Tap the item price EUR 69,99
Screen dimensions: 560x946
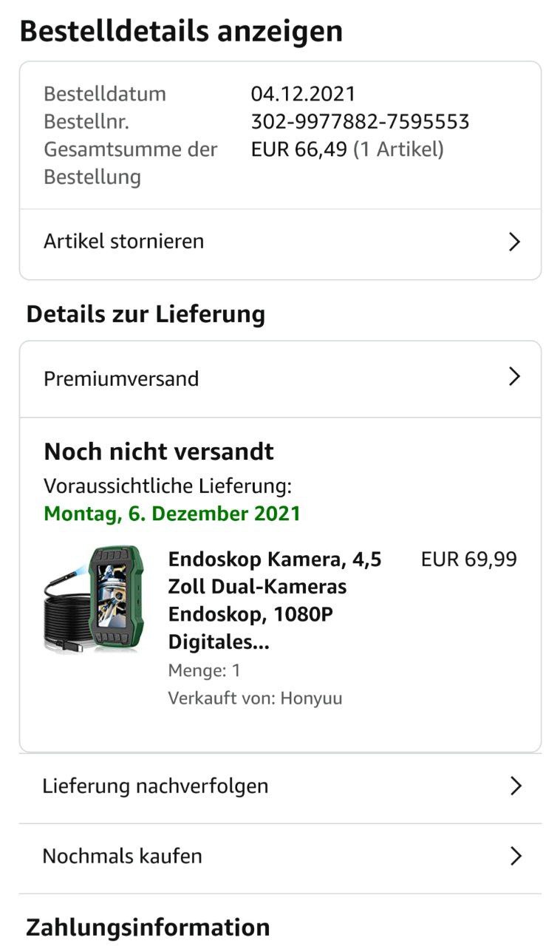[468, 559]
